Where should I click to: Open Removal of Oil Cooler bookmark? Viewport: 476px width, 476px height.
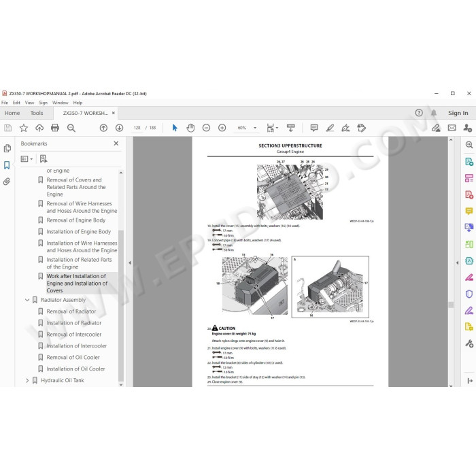click(x=73, y=358)
